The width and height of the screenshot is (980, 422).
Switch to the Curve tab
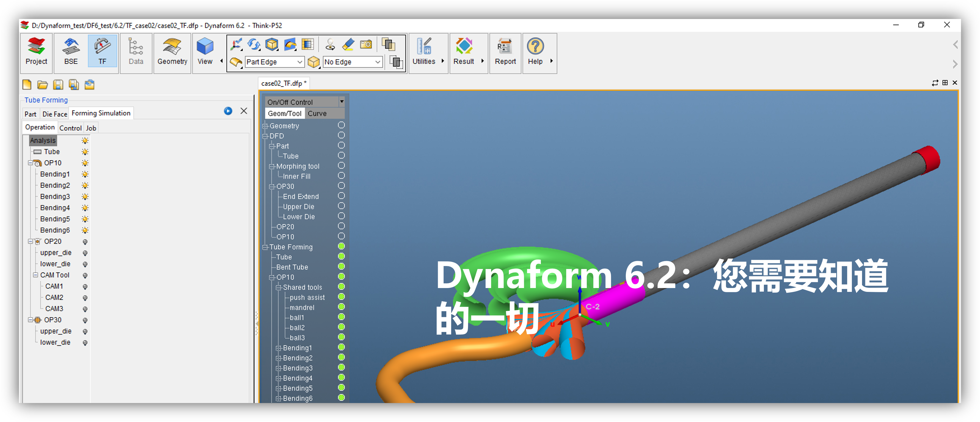pyautogui.click(x=317, y=113)
